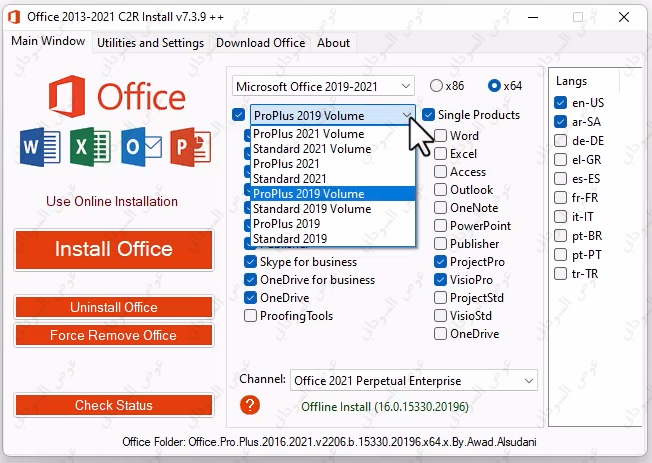Image resolution: width=652 pixels, height=463 pixels.
Task: Enable the de-DE language checkbox
Action: pyautogui.click(x=561, y=141)
